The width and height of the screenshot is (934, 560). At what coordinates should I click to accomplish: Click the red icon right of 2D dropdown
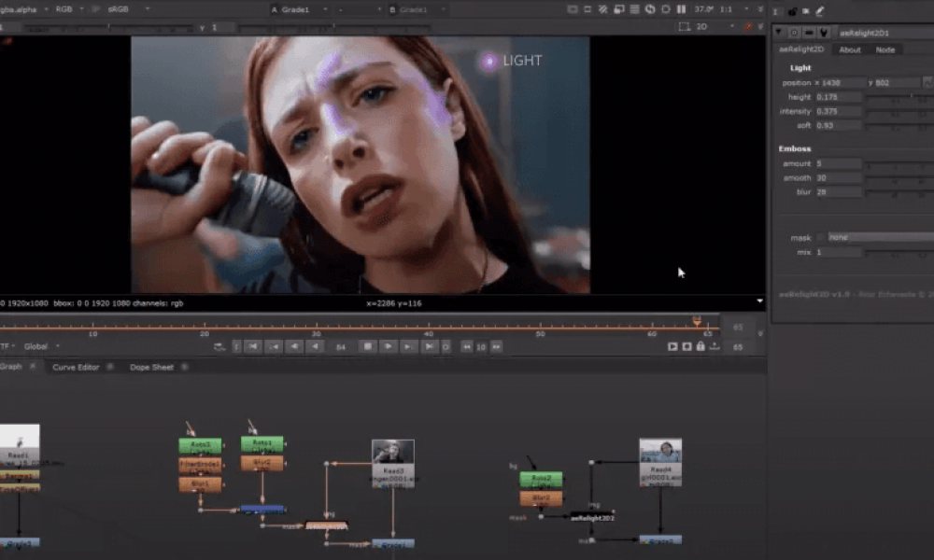tap(748, 27)
